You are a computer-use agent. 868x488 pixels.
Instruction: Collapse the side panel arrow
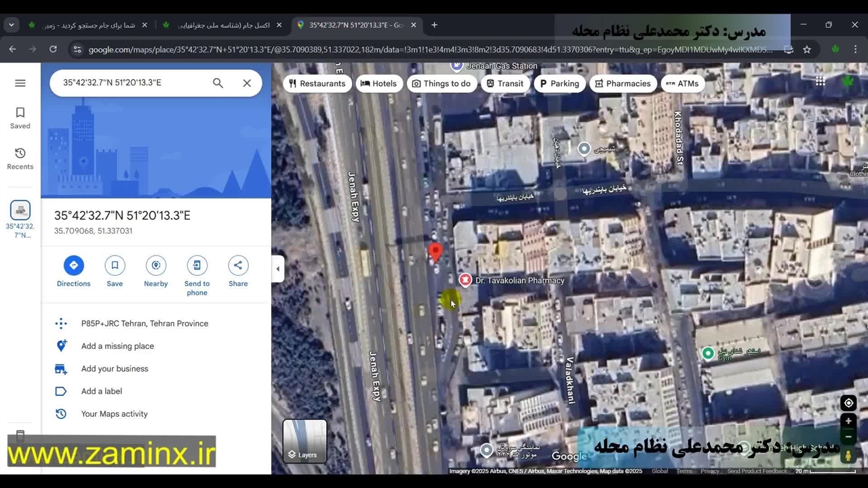click(x=277, y=269)
